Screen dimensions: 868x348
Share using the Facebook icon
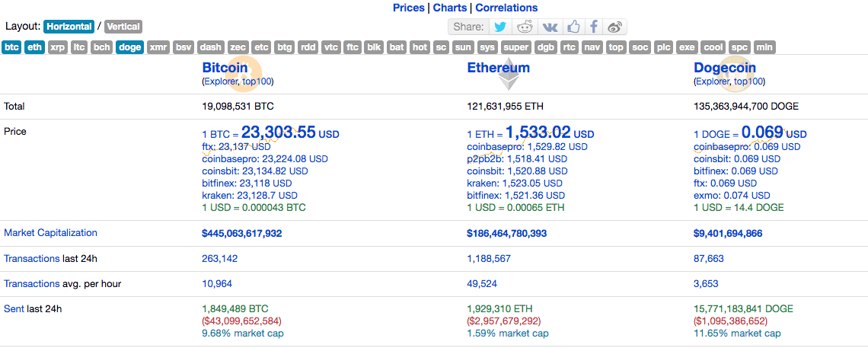[x=593, y=27]
